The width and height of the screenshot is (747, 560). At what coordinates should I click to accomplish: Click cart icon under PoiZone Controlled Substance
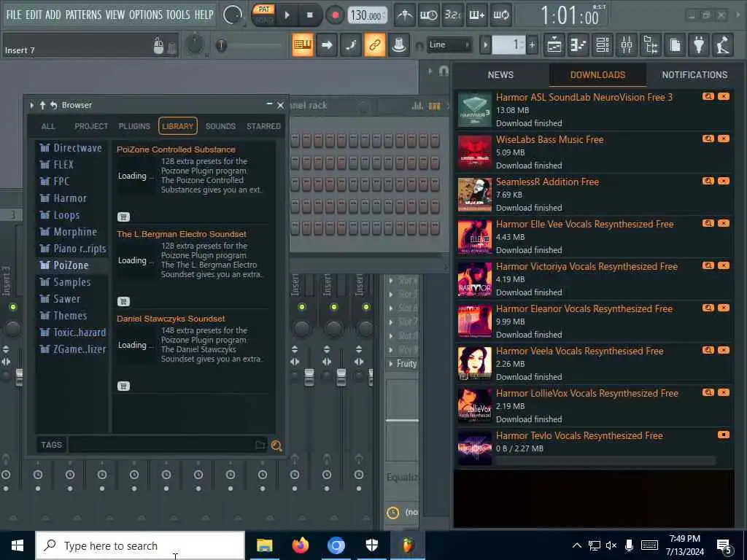click(x=123, y=217)
